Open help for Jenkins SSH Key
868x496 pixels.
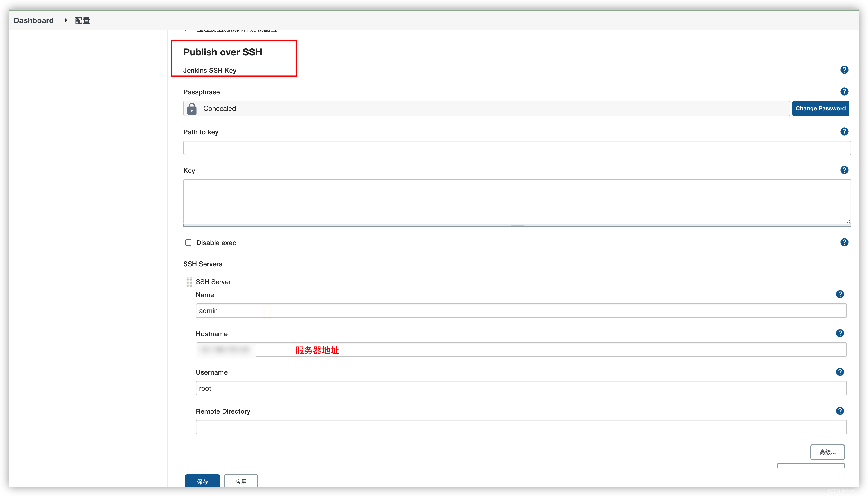tap(844, 70)
